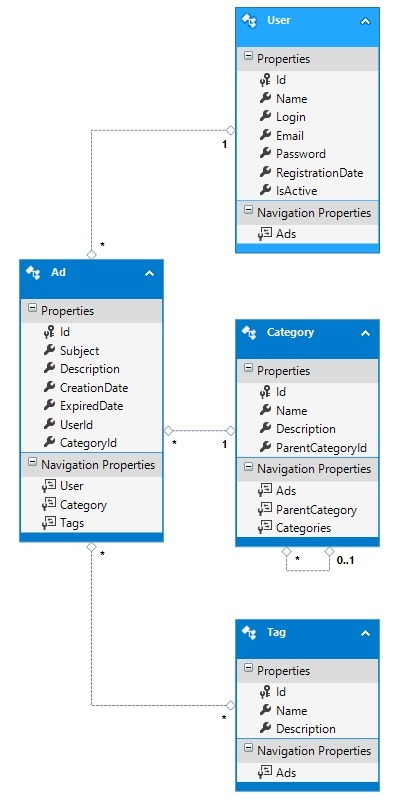Collapse the Tag entity with chevron
394x810 pixels.
click(365, 633)
